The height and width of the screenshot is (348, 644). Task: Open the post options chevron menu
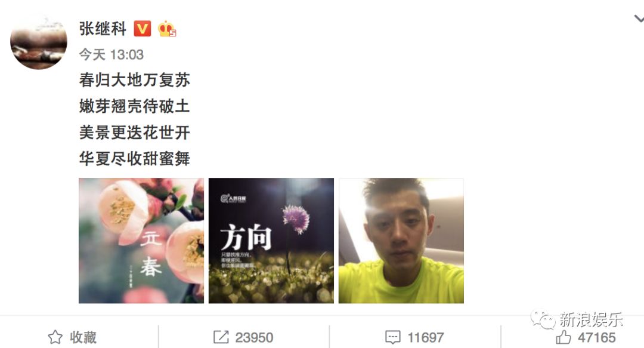pyautogui.click(x=639, y=19)
